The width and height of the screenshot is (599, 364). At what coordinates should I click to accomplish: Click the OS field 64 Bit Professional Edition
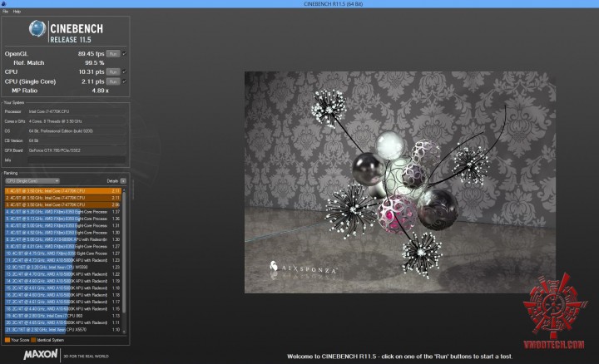coord(77,130)
